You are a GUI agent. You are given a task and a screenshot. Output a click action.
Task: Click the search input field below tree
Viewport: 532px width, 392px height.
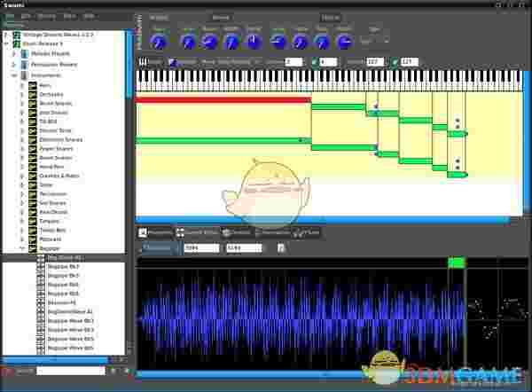tap(71, 371)
